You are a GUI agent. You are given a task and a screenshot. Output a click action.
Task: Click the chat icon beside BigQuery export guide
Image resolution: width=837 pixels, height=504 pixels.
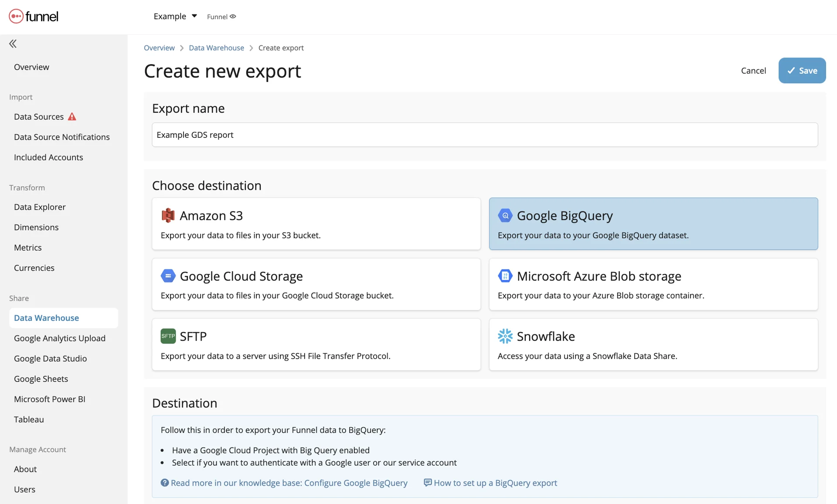pyautogui.click(x=428, y=483)
